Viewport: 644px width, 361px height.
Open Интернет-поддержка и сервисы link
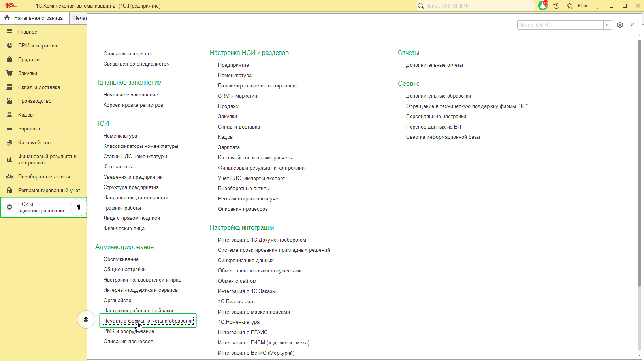(x=141, y=290)
